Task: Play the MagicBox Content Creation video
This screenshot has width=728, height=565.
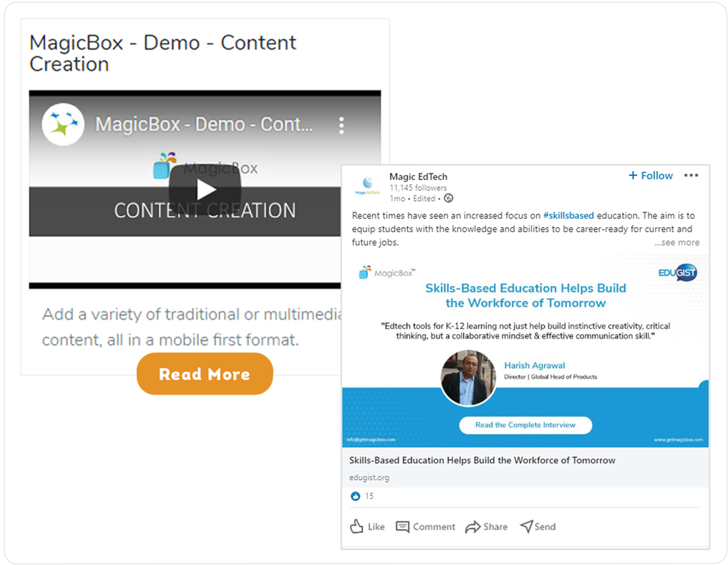Action: click(x=205, y=189)
